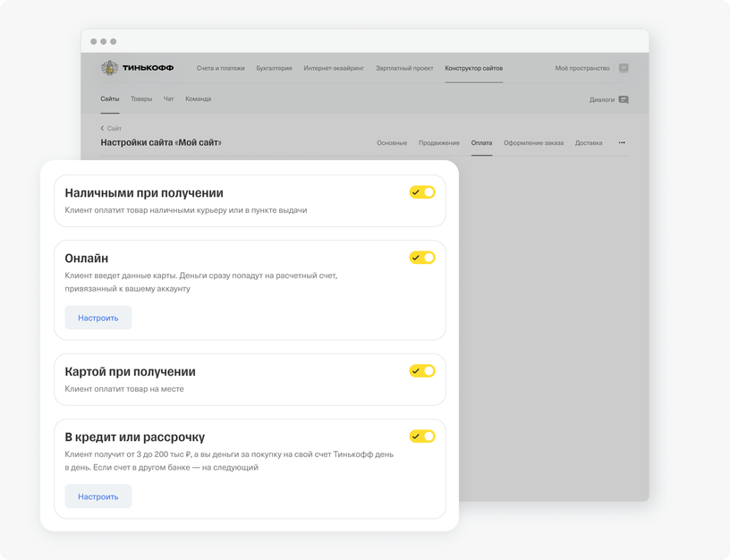The image size is (730, 560).
Task: Open the Команда tab
Action: point(199,98)
